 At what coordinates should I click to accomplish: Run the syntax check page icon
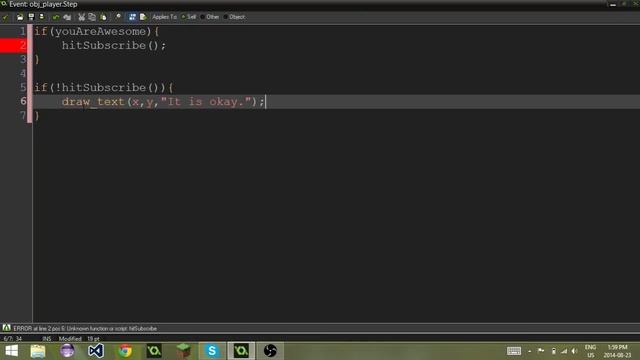[143, 17]
